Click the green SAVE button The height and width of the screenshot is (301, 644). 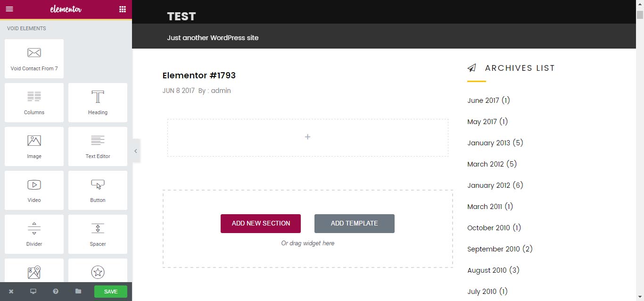(110, 291)
